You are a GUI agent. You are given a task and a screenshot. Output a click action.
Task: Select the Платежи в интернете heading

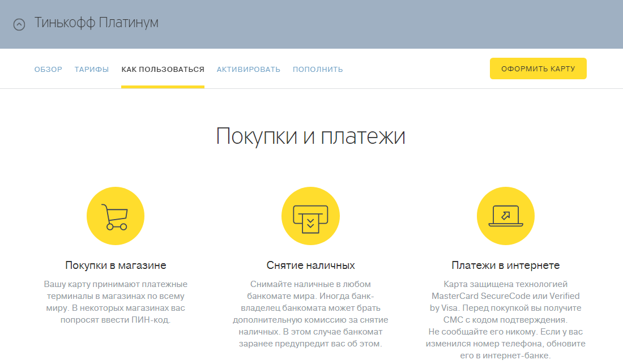pos(506,265)
